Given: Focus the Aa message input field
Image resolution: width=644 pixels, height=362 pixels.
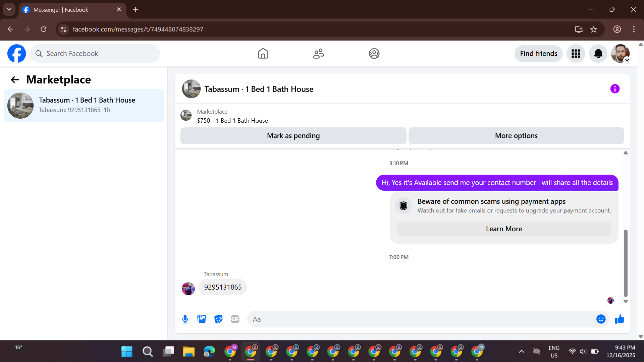Looking at the screenshot, I should click(x=421, y=319).
